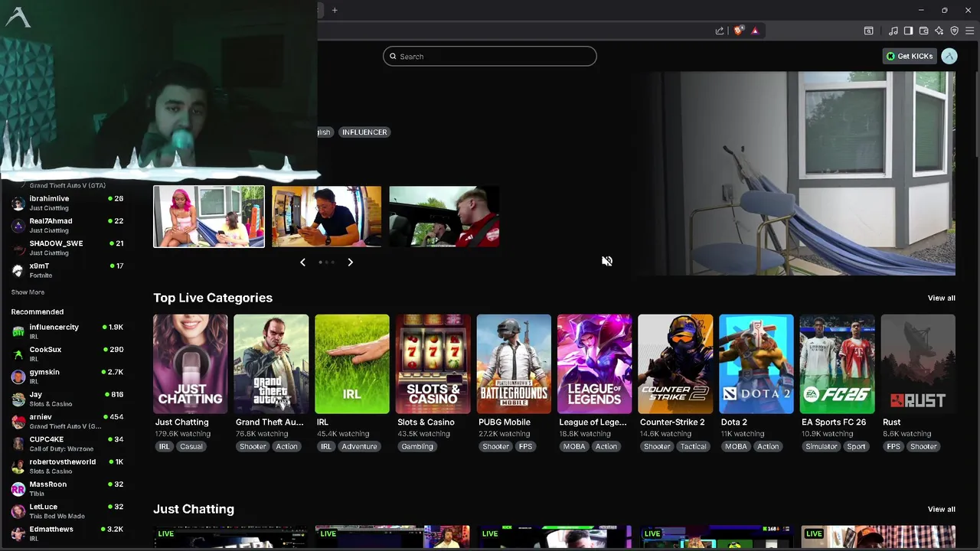Go to previous featured stream arrow

[x=302, y=262]
